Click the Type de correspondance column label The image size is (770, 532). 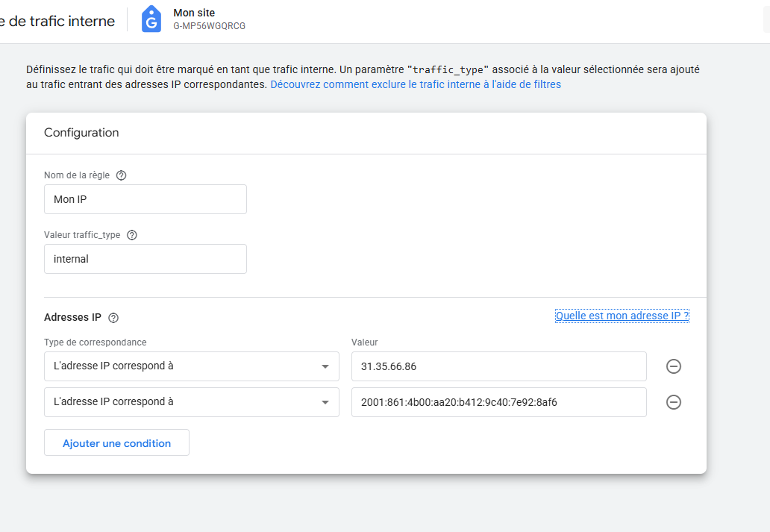96,342
